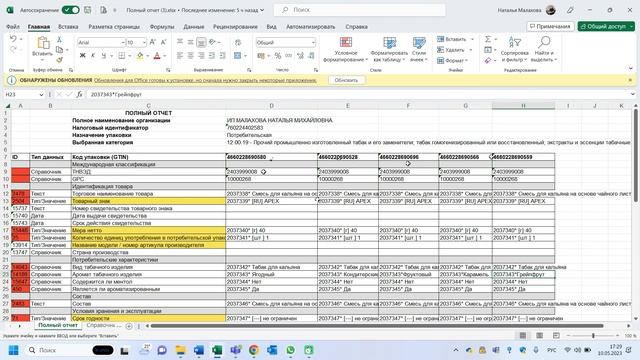Increase font size with larger A icon

pyautogui.click(x=153, y=42)
